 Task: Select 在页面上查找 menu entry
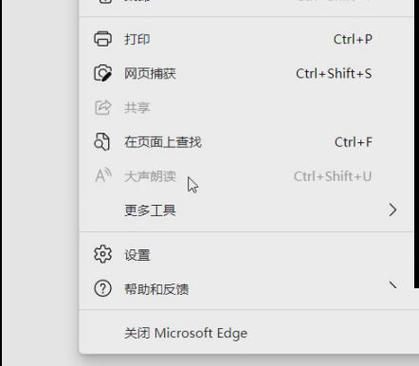[246, 142]
